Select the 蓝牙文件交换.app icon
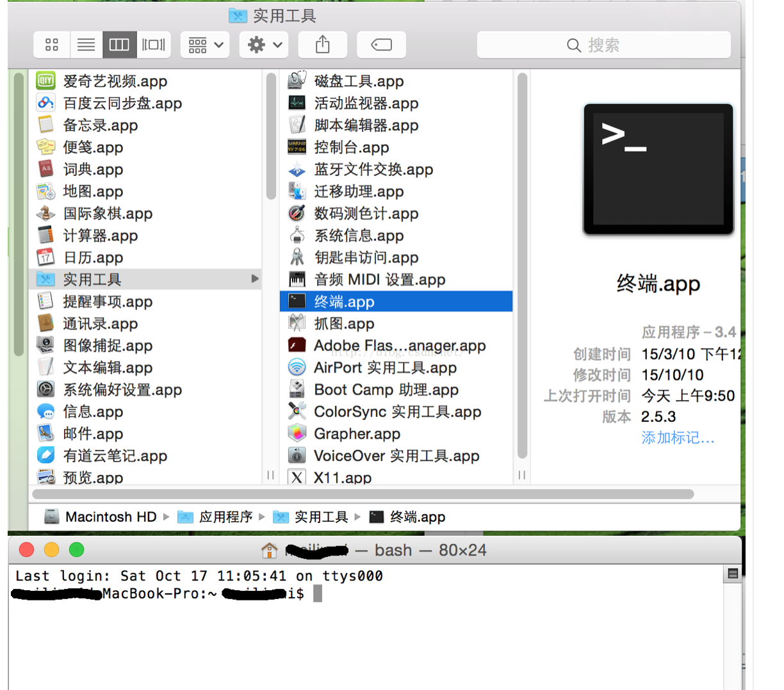Image resolution: width=784 pixels, height=690 pixels. [297, 169]
